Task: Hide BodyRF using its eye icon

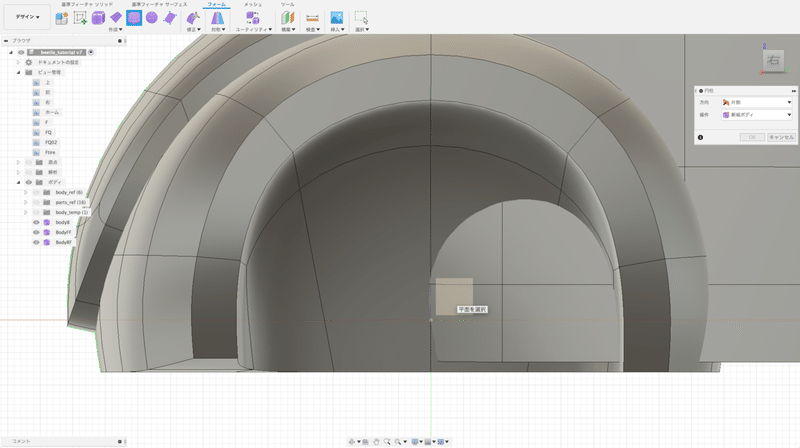Action: pos(36,242)
